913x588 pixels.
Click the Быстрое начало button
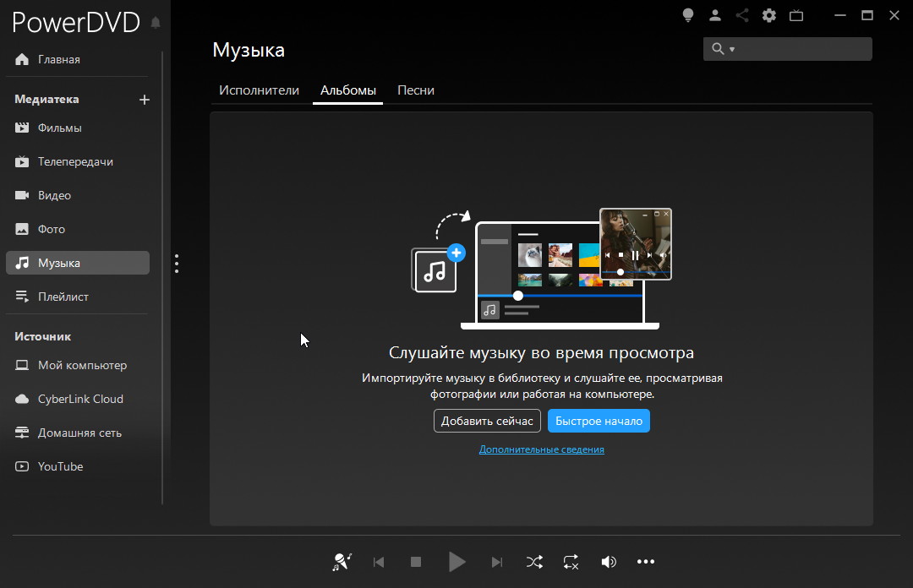(599, 421)
